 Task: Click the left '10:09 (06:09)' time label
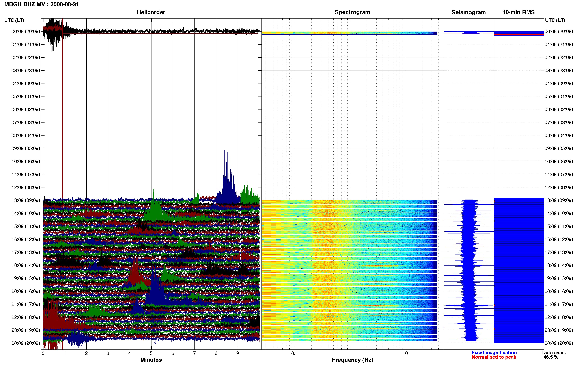click(x=26, y=161)
